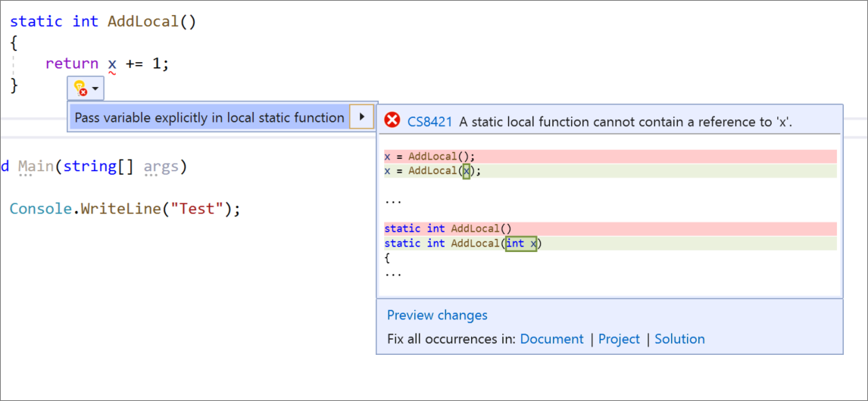Click the AddLocal method name in the editor declaration
The height and width of the screenshot is (401, 868).
coord(142,21)
